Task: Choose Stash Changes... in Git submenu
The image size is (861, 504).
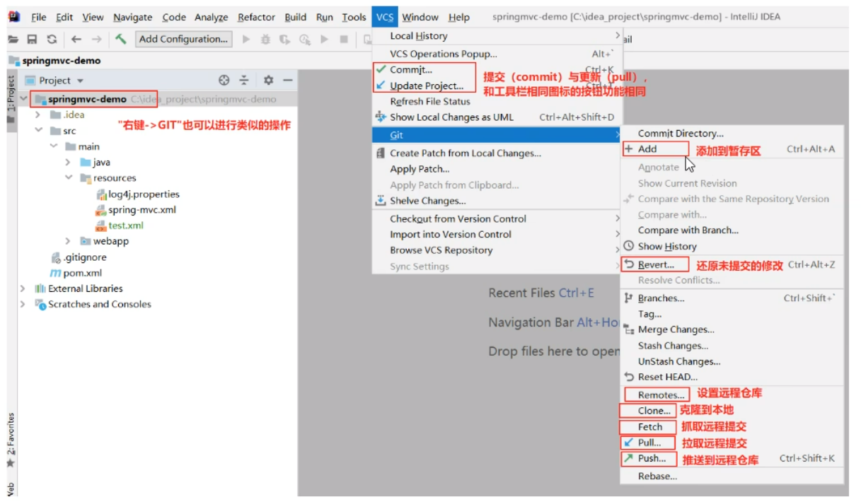Action: (732, 346)
